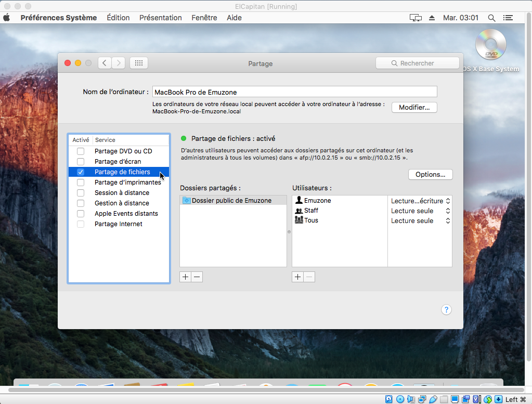Click the Activé column header
The image size is (532, 404).
[81, 140]
